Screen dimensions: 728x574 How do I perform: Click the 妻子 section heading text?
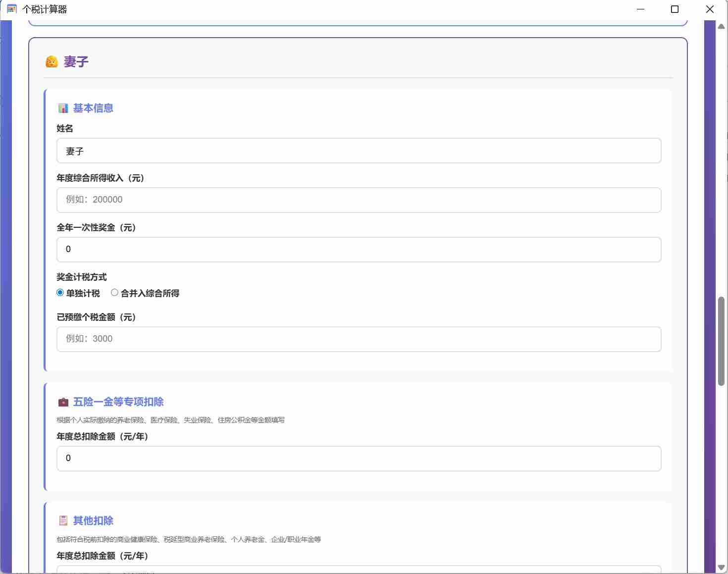(x=76, y=62)
